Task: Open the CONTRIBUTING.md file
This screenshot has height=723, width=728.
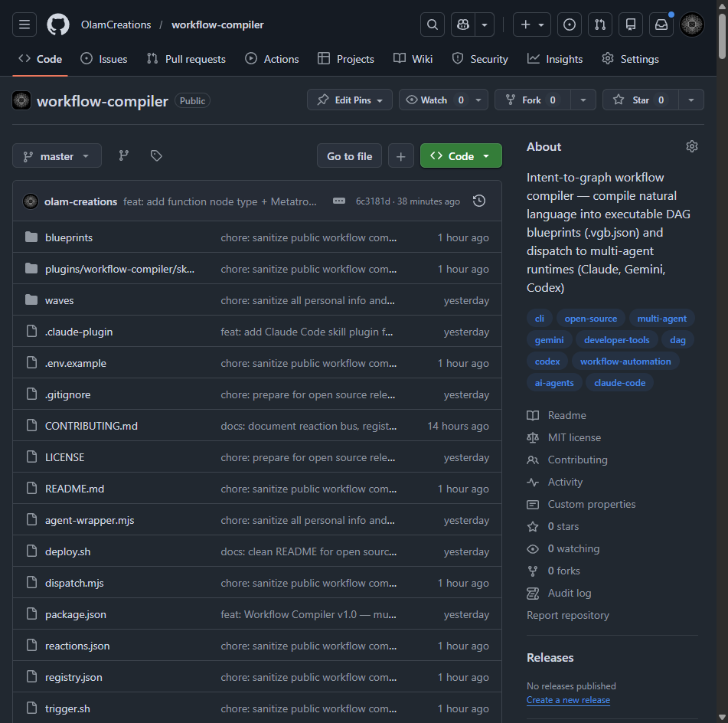Action: 91,426
